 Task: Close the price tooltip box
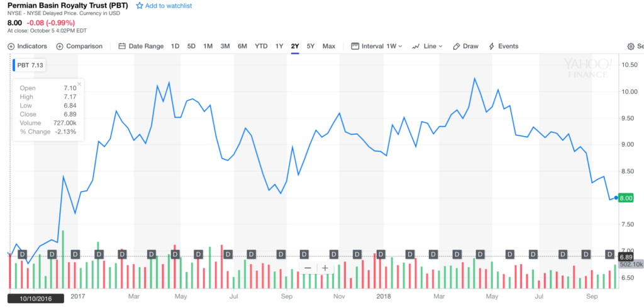(79, 83)
